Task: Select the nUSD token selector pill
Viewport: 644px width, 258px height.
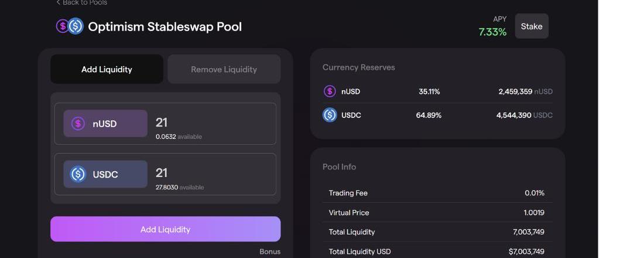Action: (x=105, y=124)
